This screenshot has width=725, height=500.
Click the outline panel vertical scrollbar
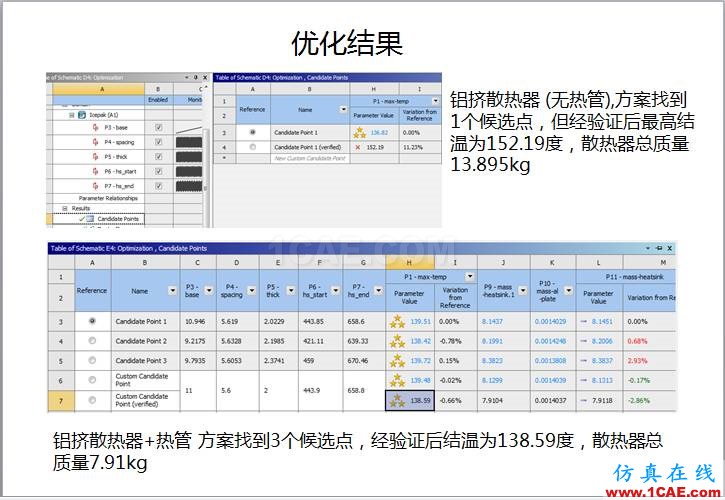coord(206,160)
